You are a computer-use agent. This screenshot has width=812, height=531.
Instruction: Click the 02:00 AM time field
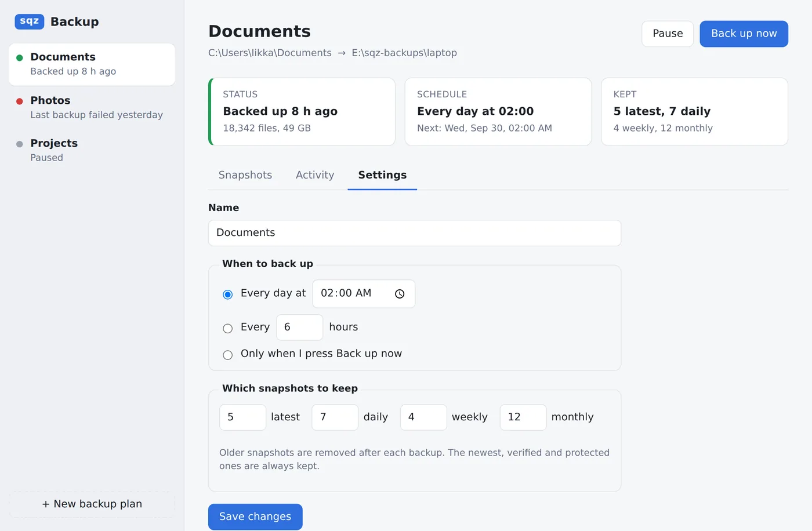point(364,294)
